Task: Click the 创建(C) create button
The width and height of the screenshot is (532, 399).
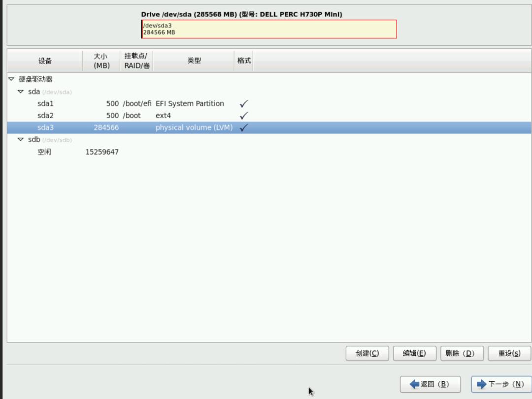Action: point(367,354)
